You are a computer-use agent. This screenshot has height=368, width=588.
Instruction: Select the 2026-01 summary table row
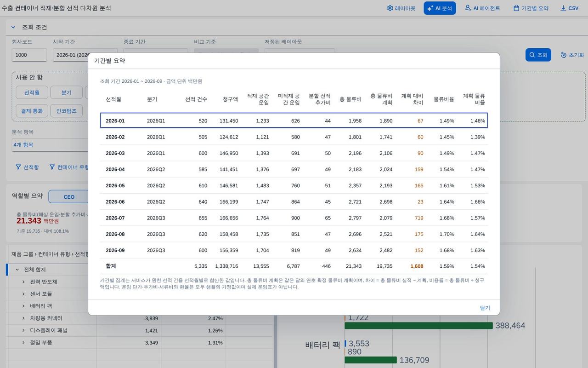pyautogui.click(x=294, y=121)
